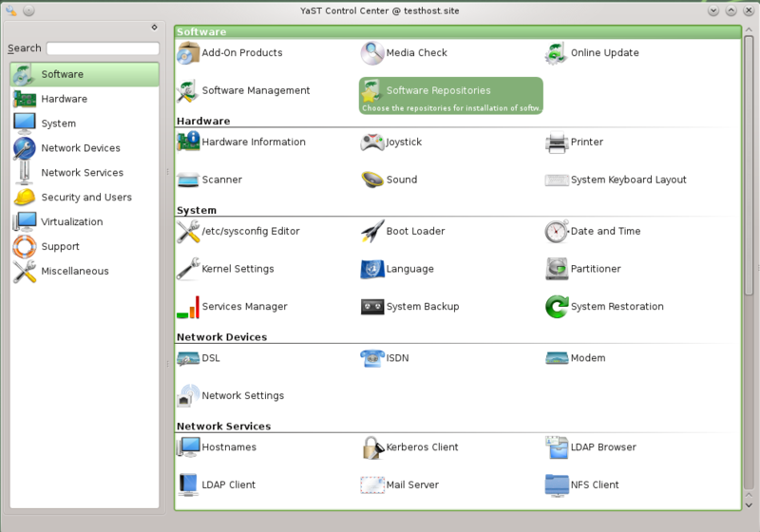Select Security and Users category
The width and height of the screenshot is (760, 532).
coord(85,198)
